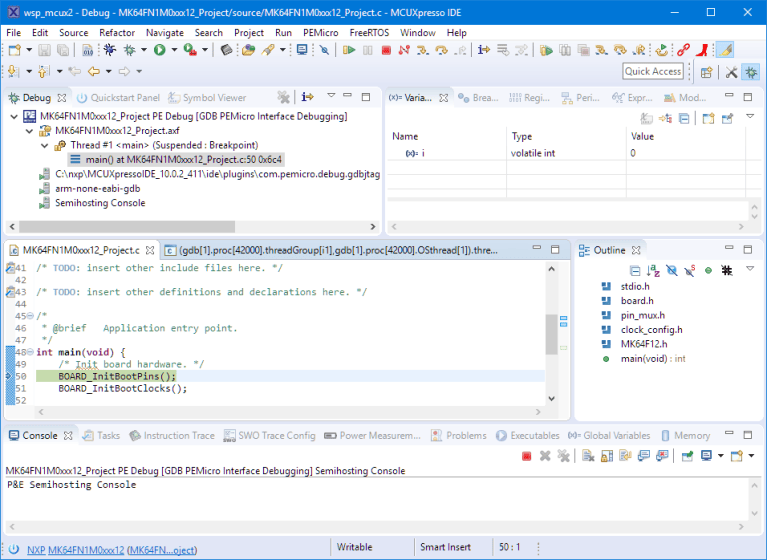Open Variables view menu triangle
Image resolution: width=767 pixels, height=560 pixels.
pyautogui.click(x=750, y=117)
